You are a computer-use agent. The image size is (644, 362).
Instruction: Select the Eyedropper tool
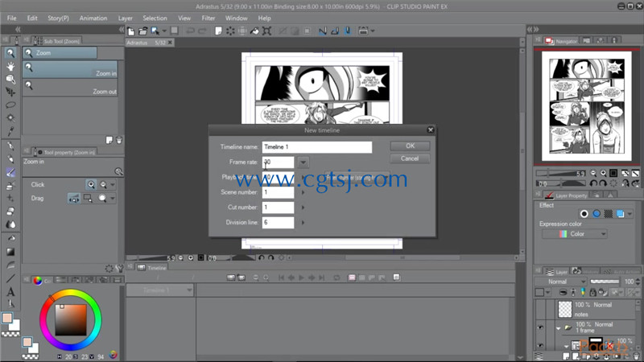10,131
